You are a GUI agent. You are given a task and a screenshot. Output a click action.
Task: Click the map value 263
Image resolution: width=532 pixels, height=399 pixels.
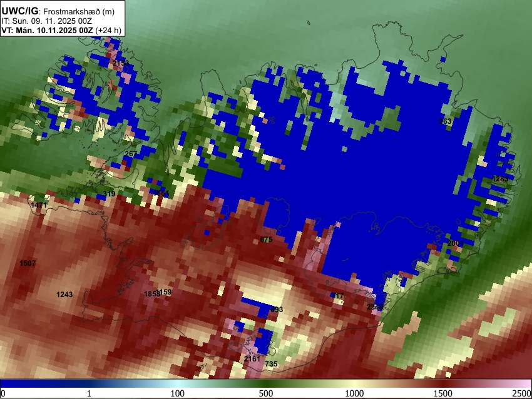point(445,121)
